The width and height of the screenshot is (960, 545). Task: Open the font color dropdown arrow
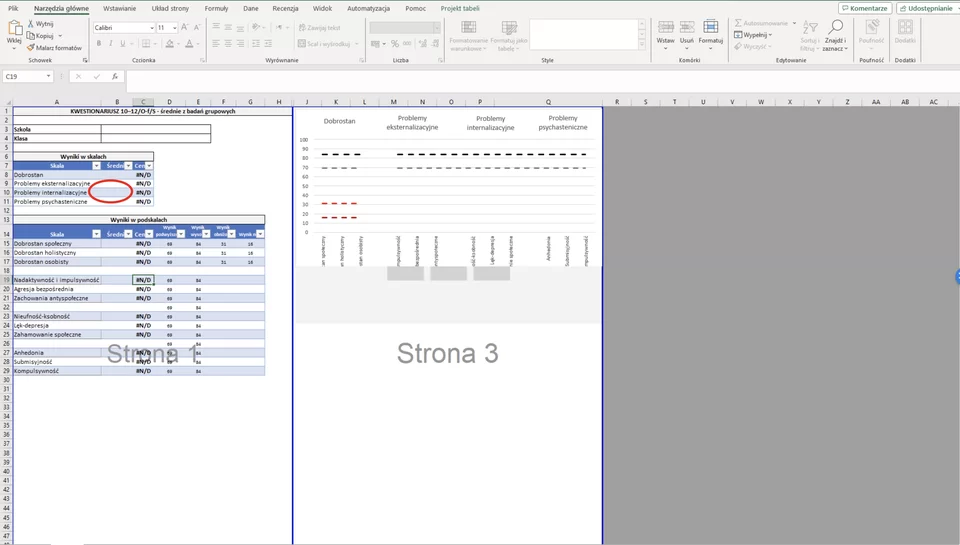pyautogui.click(x=199, y=44)
